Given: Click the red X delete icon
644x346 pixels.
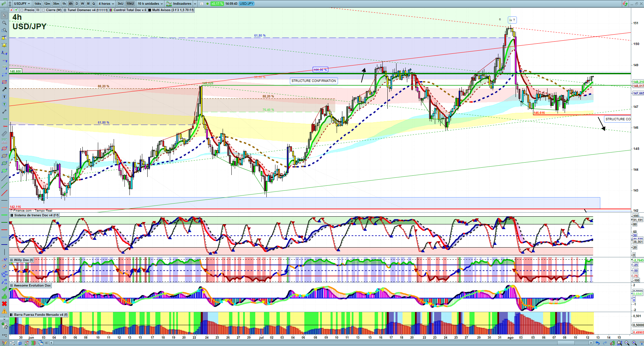Looking at the screenshot, I should [4, 304].
